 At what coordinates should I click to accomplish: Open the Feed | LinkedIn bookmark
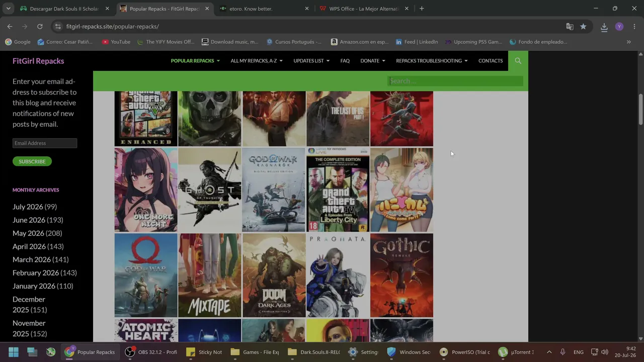[417, 42]
